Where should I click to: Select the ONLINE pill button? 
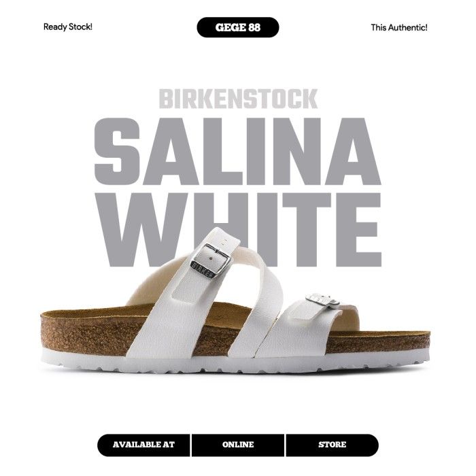pos(238,445)
